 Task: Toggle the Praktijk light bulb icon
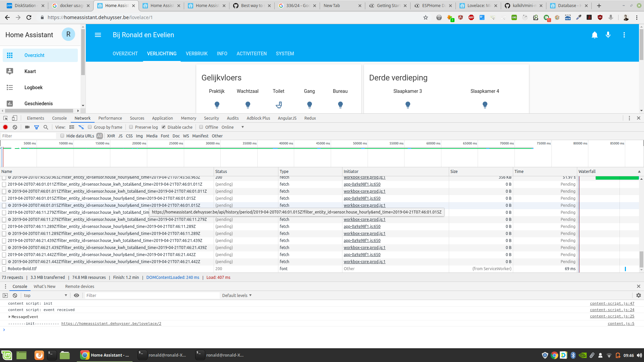tap(217, 105)
